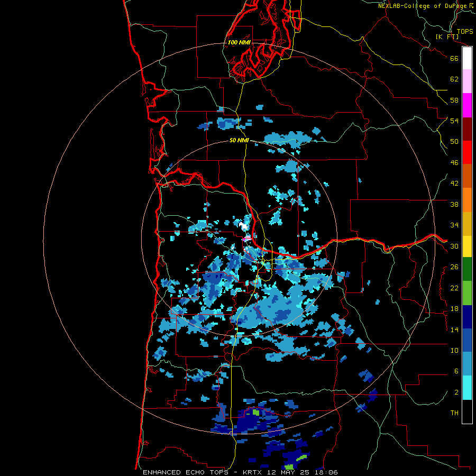The image size is (476, 476).
Task: Click the 6 legend value
Action: pos(456,371)
